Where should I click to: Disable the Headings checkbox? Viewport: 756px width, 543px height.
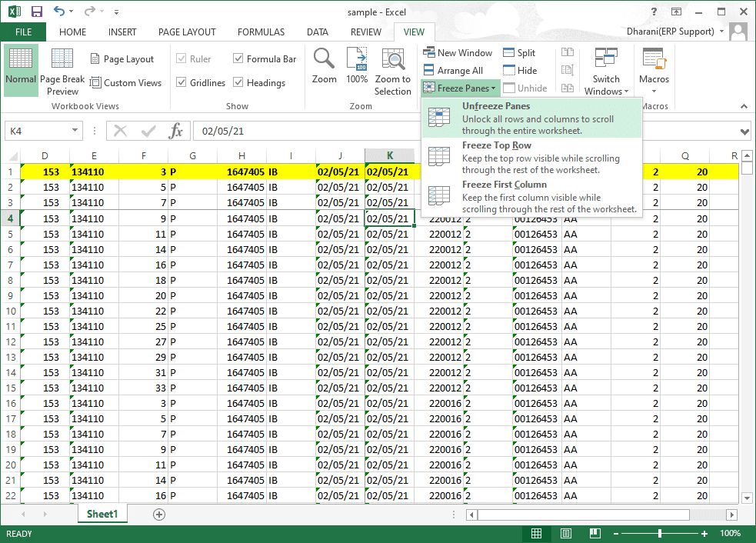click(x=239, y=83)
